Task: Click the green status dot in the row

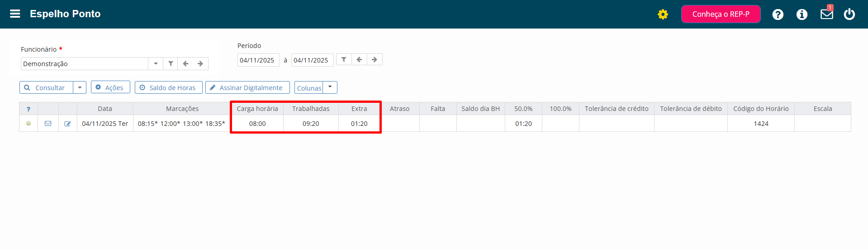Action: pos(28,123)
